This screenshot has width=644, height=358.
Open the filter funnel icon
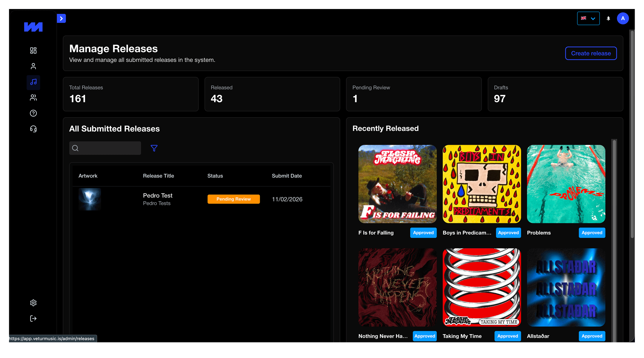[154, 148]
